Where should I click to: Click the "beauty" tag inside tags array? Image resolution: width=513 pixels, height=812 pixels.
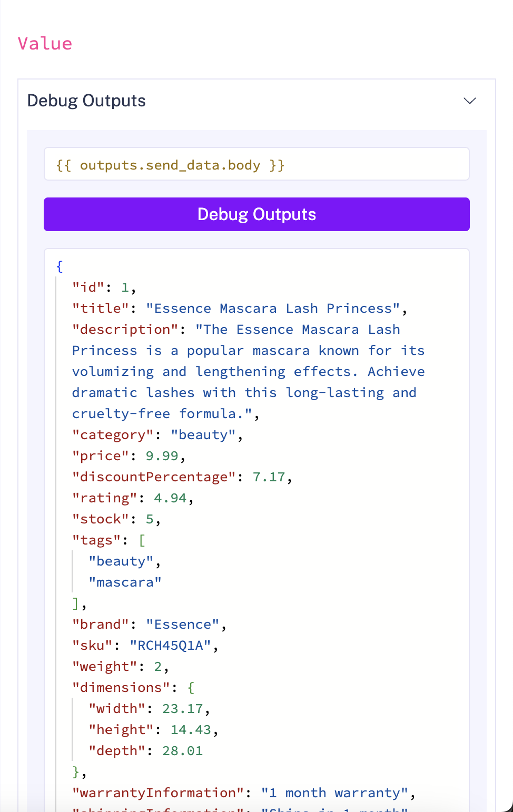(121, 561)
